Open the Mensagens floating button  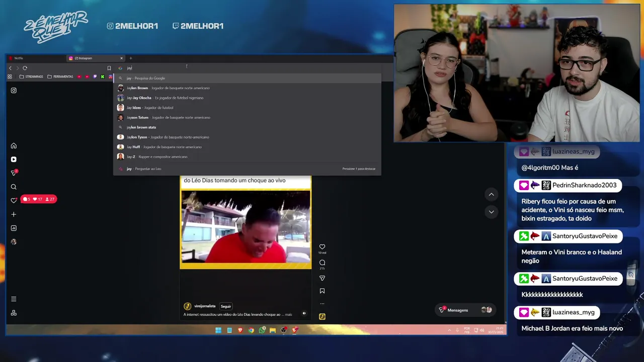tap(466, 310)
